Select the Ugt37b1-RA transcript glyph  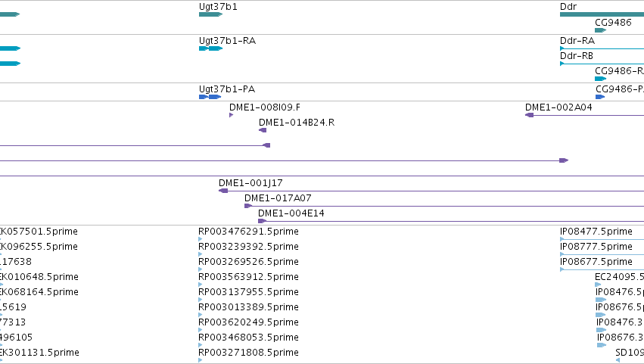(x=210, y=48)
